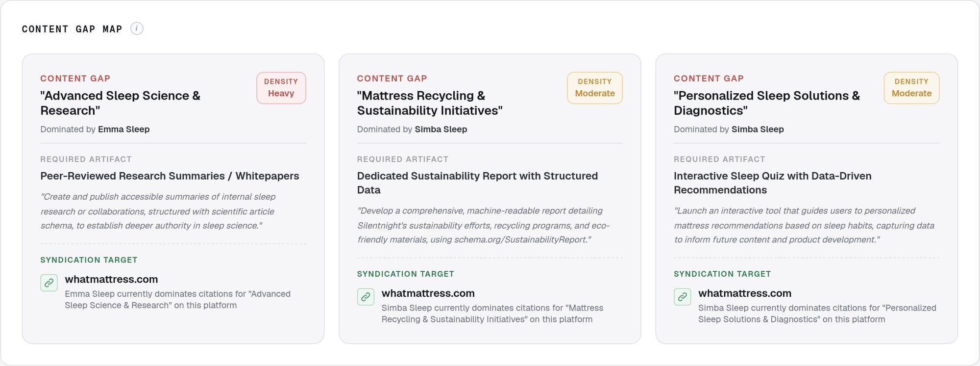The width and height of the screenshot is (980, 366).
Task: Open whatmattress.com in Mattress Recycling card
Action: [x=428, y=293]
